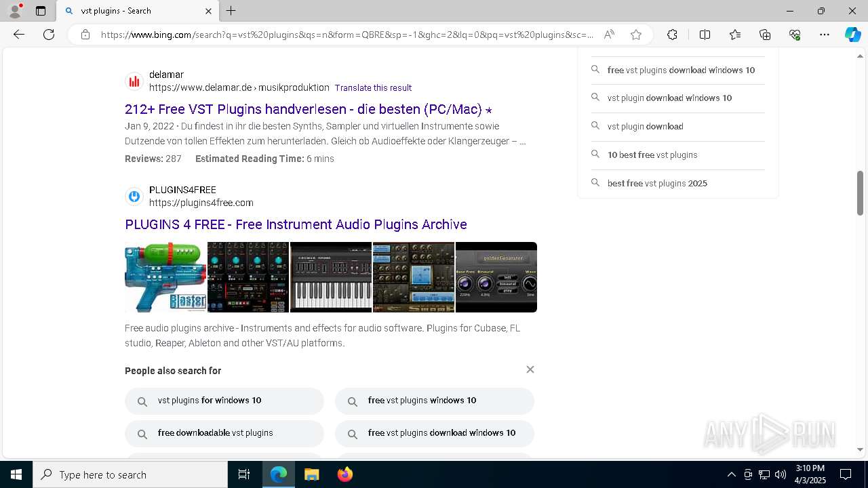Click the address bar URL

click(347, 35)
